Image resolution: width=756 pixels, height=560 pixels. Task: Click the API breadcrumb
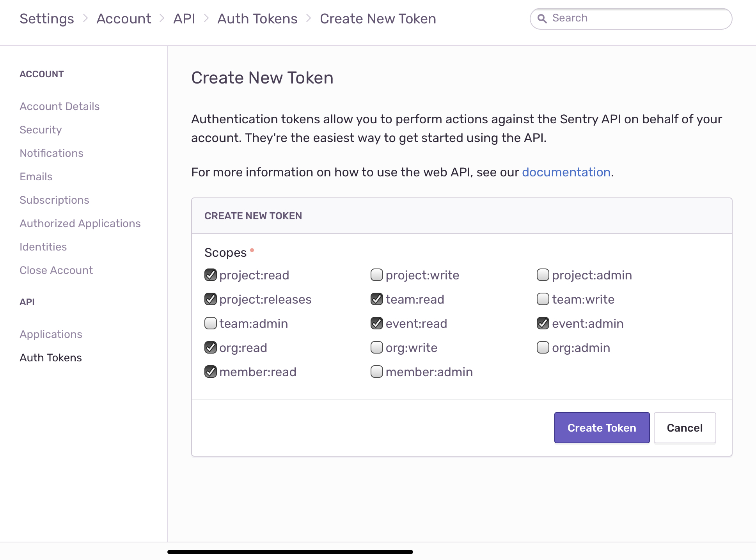click(x=184, y=18)
